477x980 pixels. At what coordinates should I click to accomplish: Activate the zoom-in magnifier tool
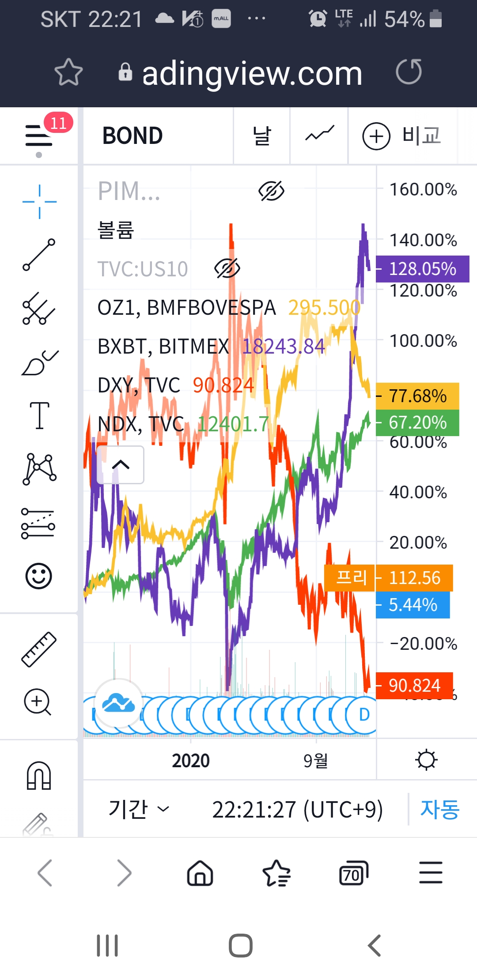(38, 701)
